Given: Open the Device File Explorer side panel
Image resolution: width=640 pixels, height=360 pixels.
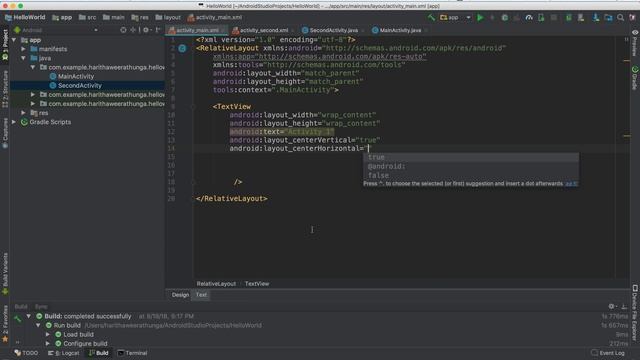Looking at the screenshot, I should (x=635, y=312).
